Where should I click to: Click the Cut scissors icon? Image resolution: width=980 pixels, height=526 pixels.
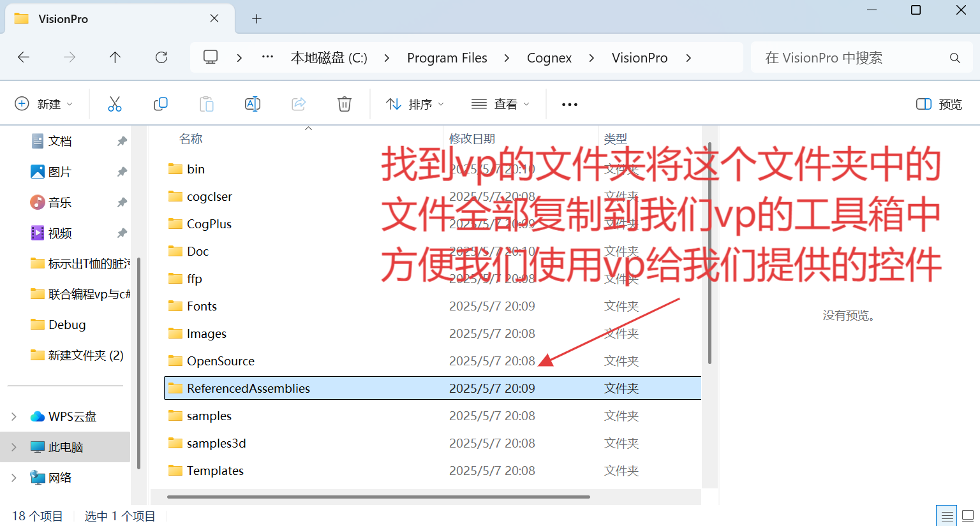tap(115, 104)
